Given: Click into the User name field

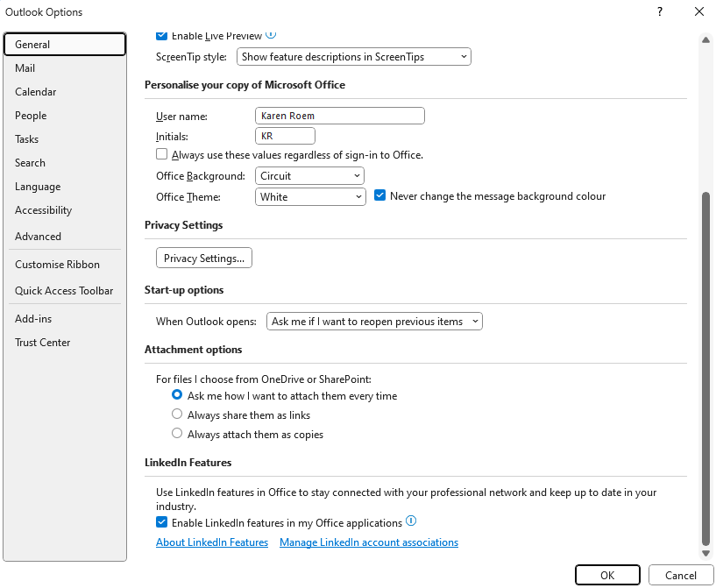Looking at the screenshot, I should (x=340, y=116).
